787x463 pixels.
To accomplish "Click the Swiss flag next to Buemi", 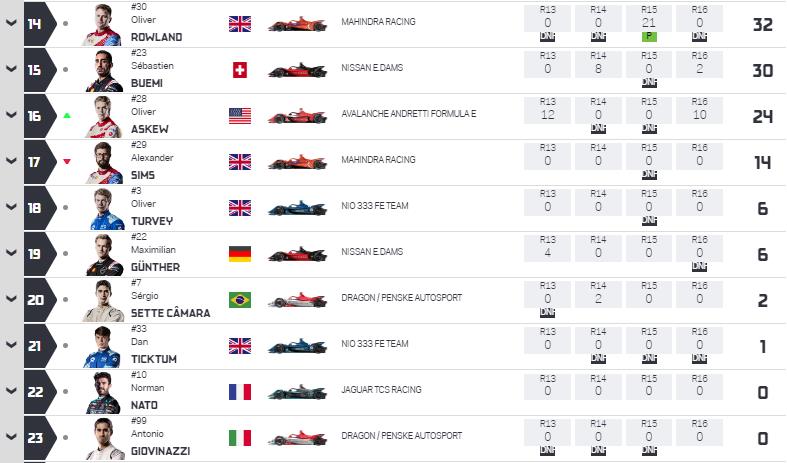I will point(240,70).
